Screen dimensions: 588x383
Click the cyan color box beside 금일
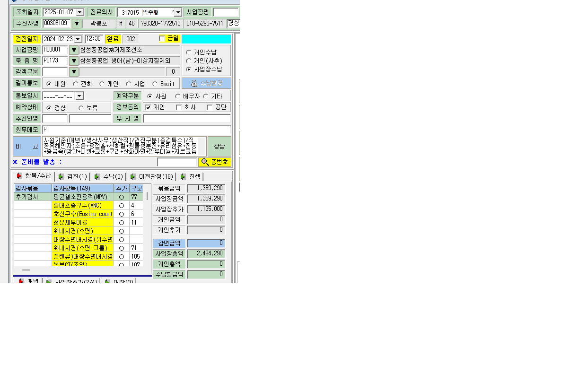tap(206, 39)
